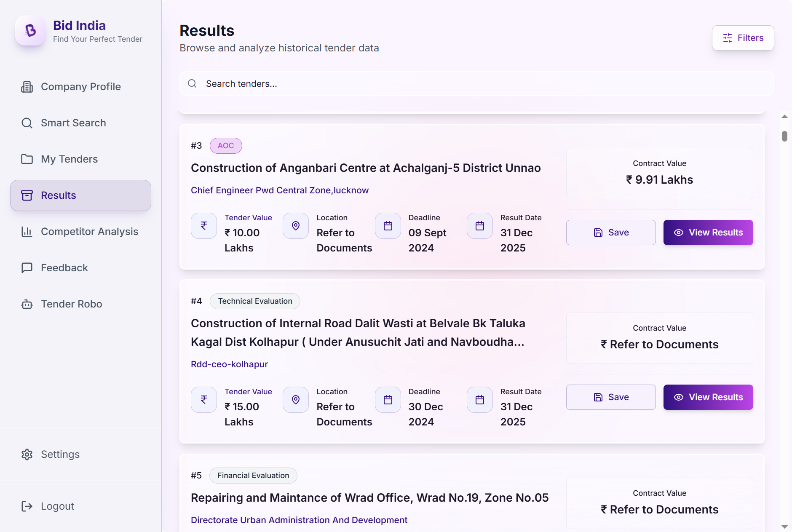Save the Anganbari Centre tender
Image resolution: width=792 pixels, height=532 pixels.
[611, 233]
